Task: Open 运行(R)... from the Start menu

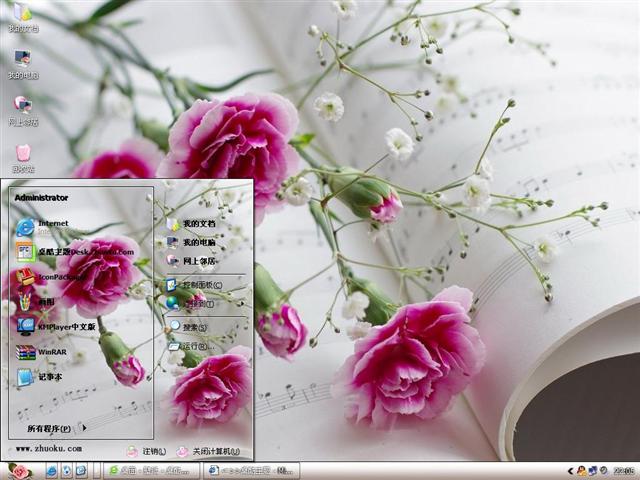Action: coord(192,347)
